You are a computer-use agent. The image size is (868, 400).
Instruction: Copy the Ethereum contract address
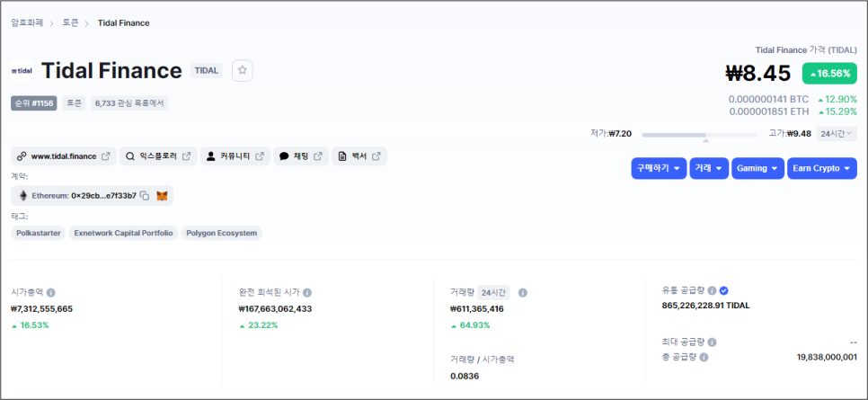(145, 196)
